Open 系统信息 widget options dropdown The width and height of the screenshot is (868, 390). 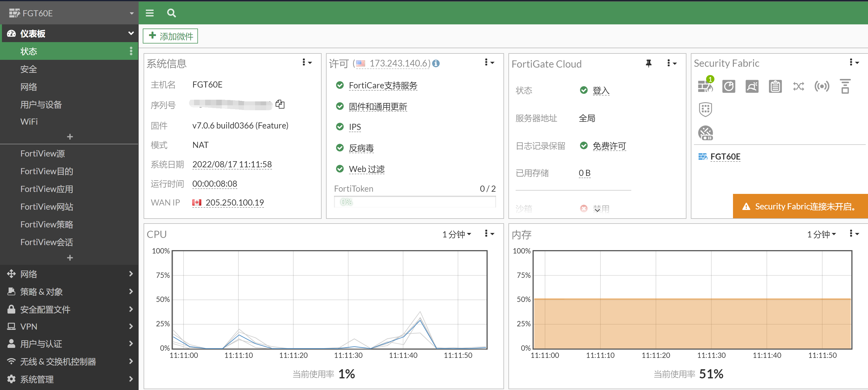pyautogui.click(x=307, y=63)
